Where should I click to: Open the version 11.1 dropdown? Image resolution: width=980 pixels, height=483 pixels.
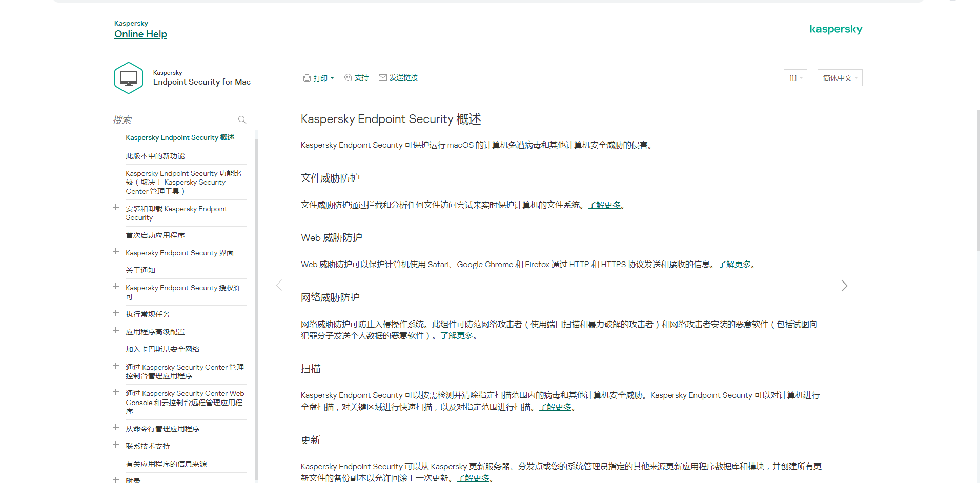pyautogui.click(x=795, y=78)
